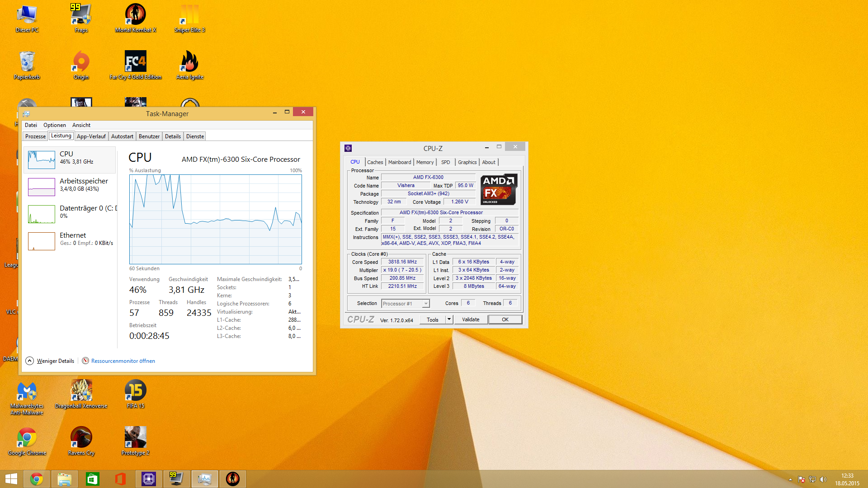Screen dimensions: 868x488
Task: Click Ressourcenmonitor öffnen link
Action: pyautogui.click(x=123, y=361)
